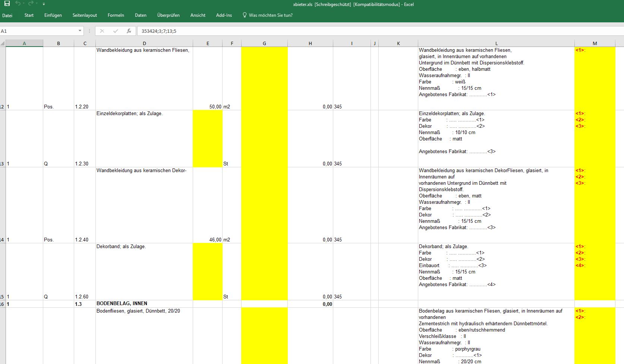Viewport: 624px width, 364px height.
Task: Select the BODENBELAG, INNEN cell
Action: coord(144,304)
